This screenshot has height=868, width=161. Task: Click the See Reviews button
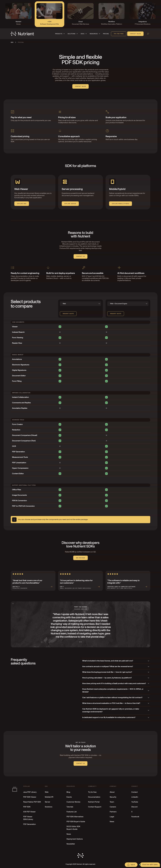point(80,558)
